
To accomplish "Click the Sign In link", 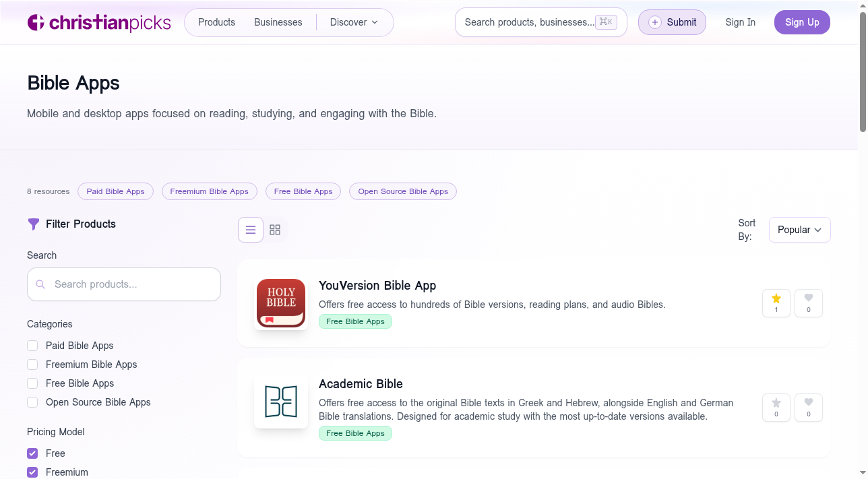I will pos(740,22).
